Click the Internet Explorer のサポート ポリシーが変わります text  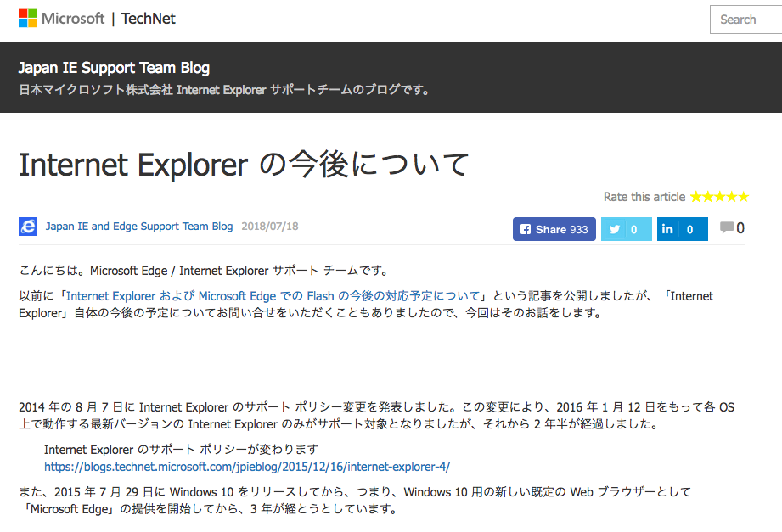[x=181, y=449]
